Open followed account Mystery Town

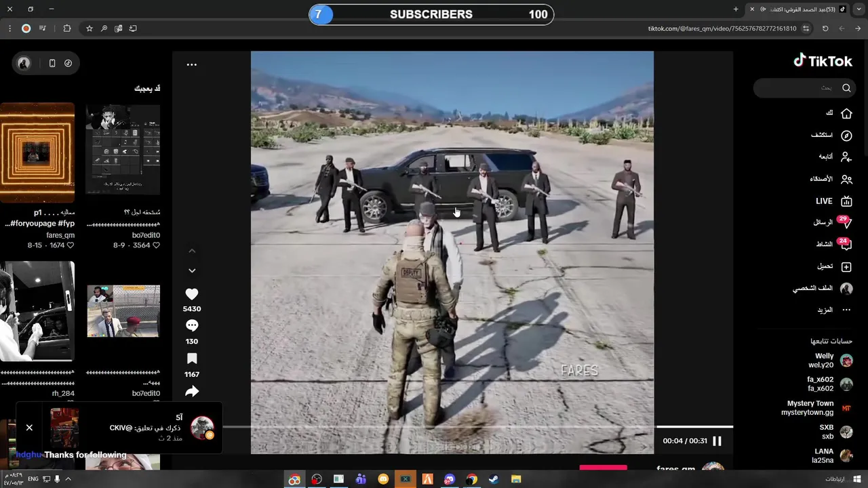816,408
